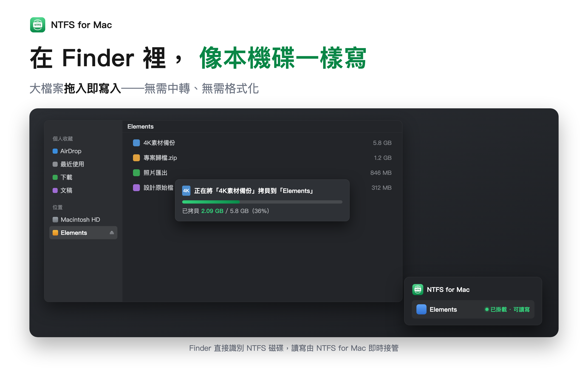Click the purple 文稿 sidebar icon

click(x=55, y=191)
